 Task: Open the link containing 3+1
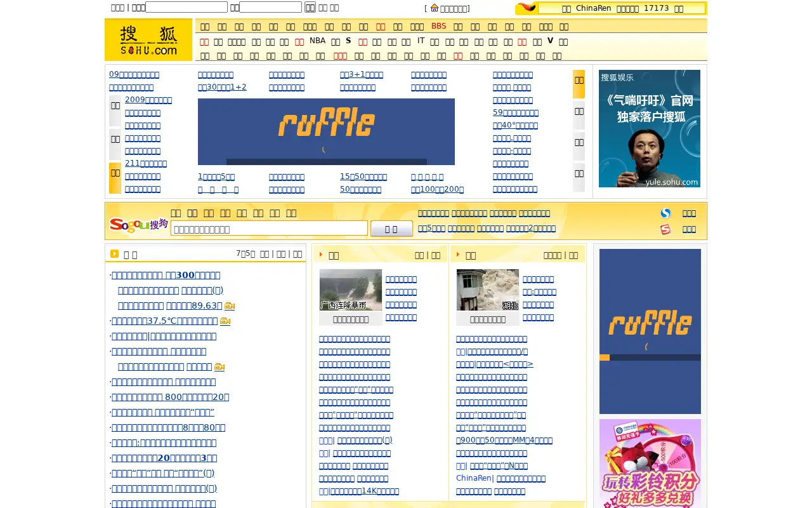[362, 74]
